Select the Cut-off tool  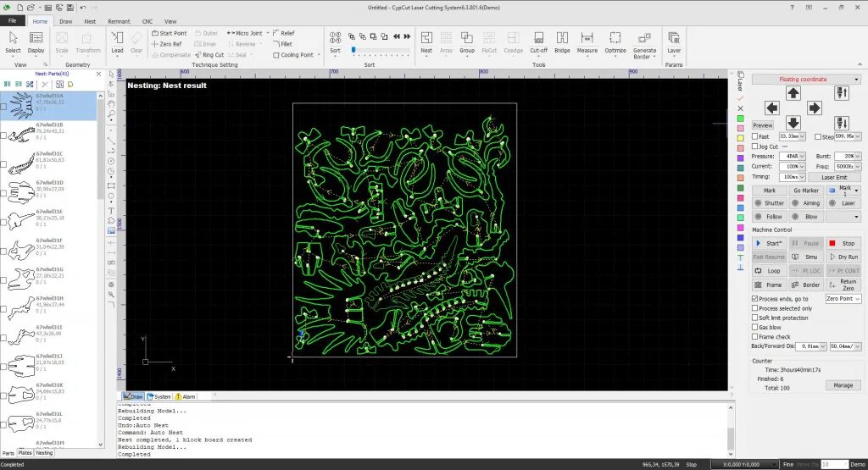click(538, 42)
